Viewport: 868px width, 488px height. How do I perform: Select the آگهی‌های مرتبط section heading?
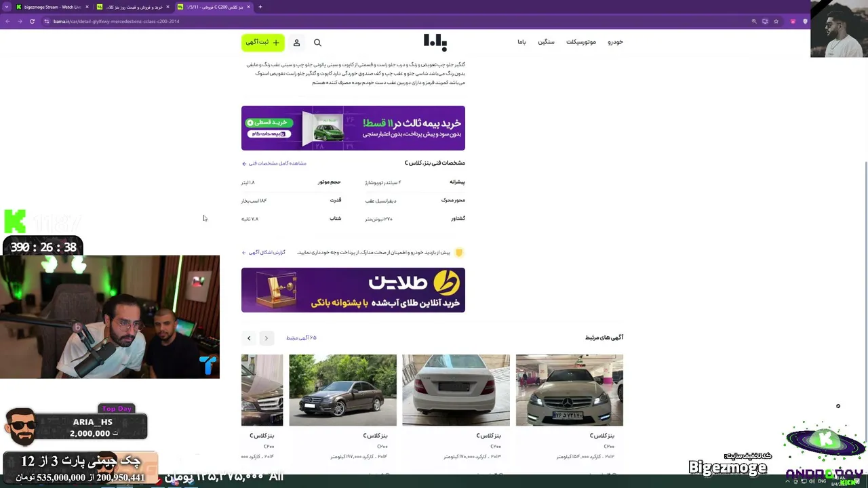604,338
